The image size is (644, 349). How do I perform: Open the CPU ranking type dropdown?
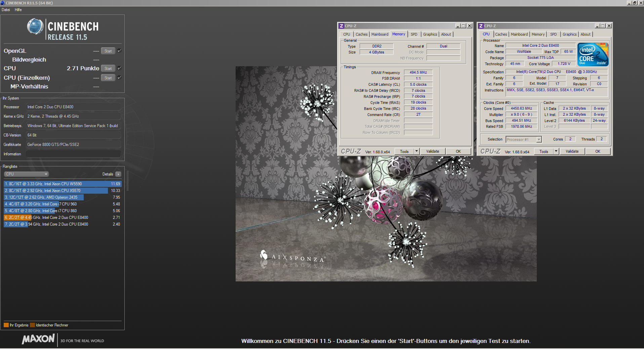tap(26, 174)
